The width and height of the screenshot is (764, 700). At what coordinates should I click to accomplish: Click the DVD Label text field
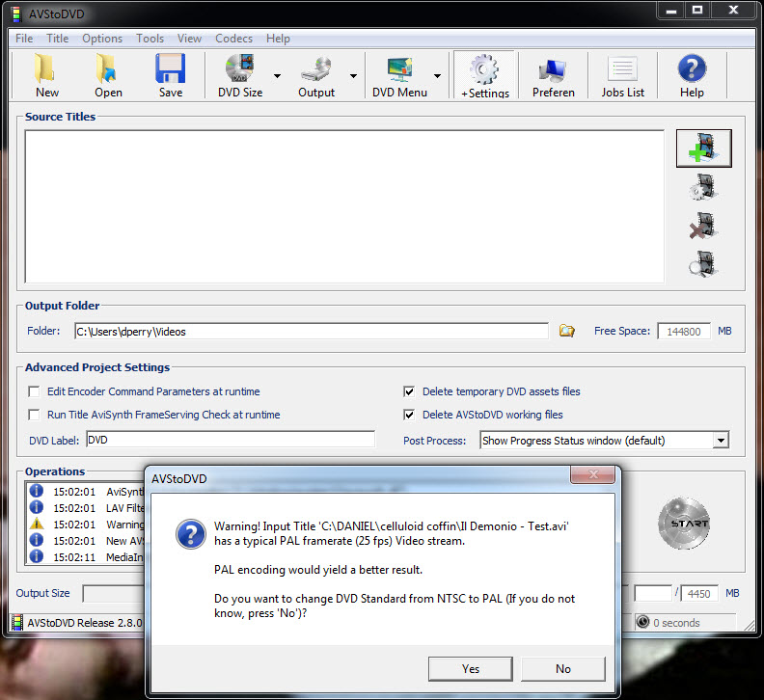click(231, 440)
